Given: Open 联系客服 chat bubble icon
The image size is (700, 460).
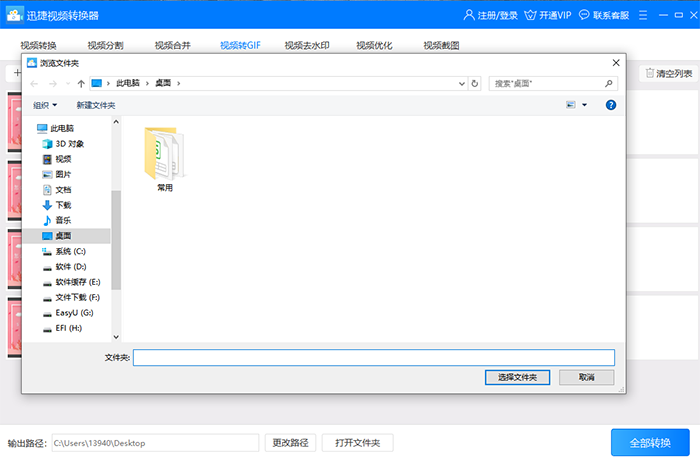Looking at the screenshot, I should [x=584, y=15].
